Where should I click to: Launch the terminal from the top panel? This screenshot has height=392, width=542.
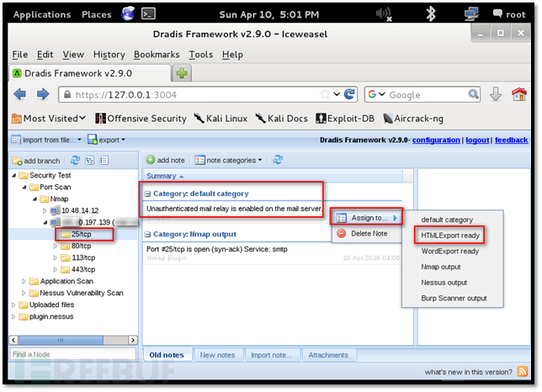pyautogui.click(x=148, y=13)
